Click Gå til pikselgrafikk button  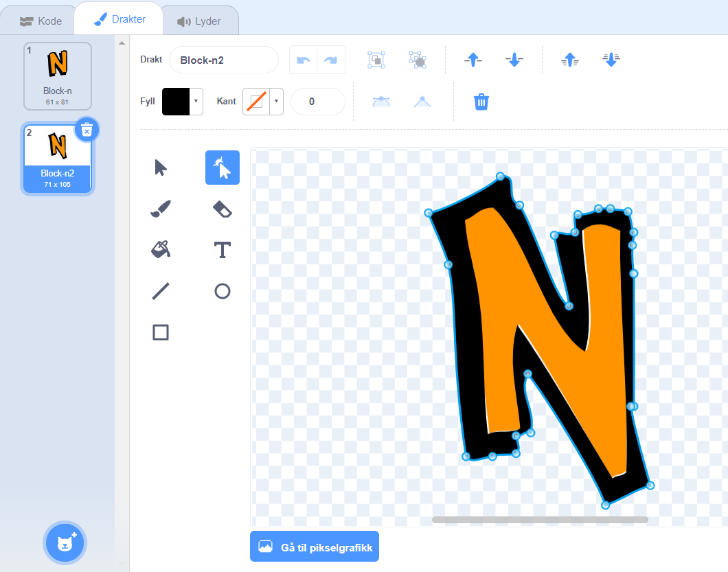(315, 547)
